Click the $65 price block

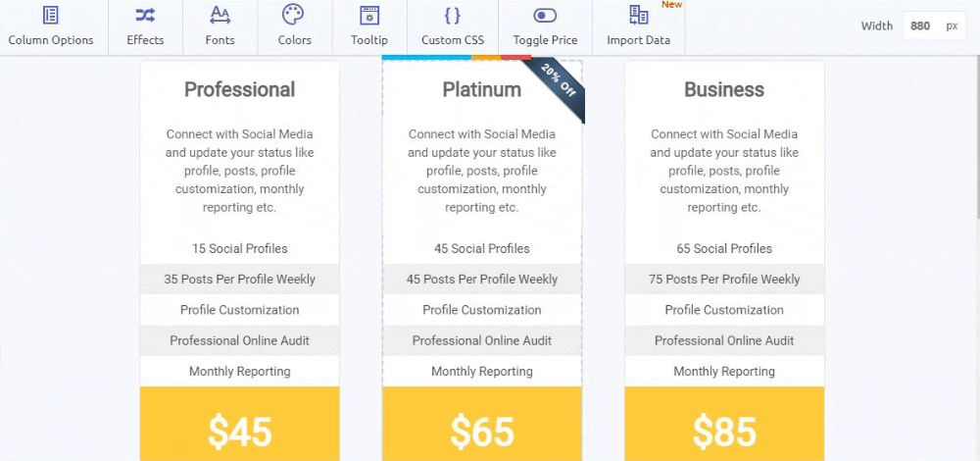(482, 424)
